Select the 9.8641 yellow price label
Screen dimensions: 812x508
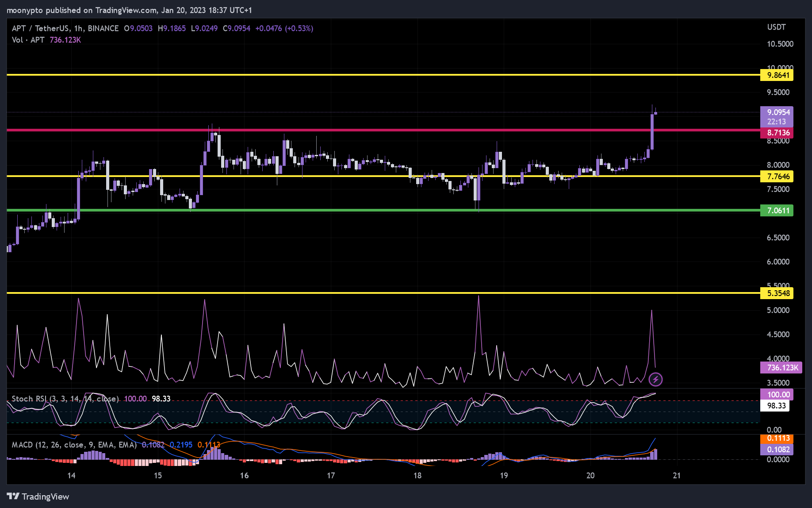(x=777, y=75)
